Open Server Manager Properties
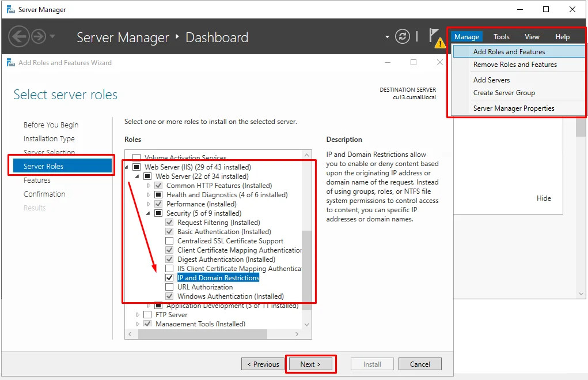The height and width of the screenshot is (380, 588). (519, 108)
